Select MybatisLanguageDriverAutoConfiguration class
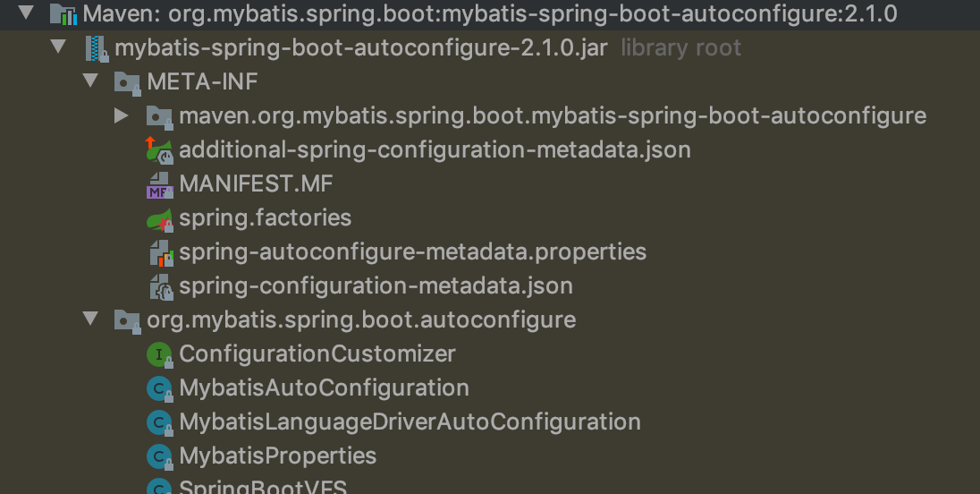The height and width of the screenshot is (494, 980). (x=410, y=422)
